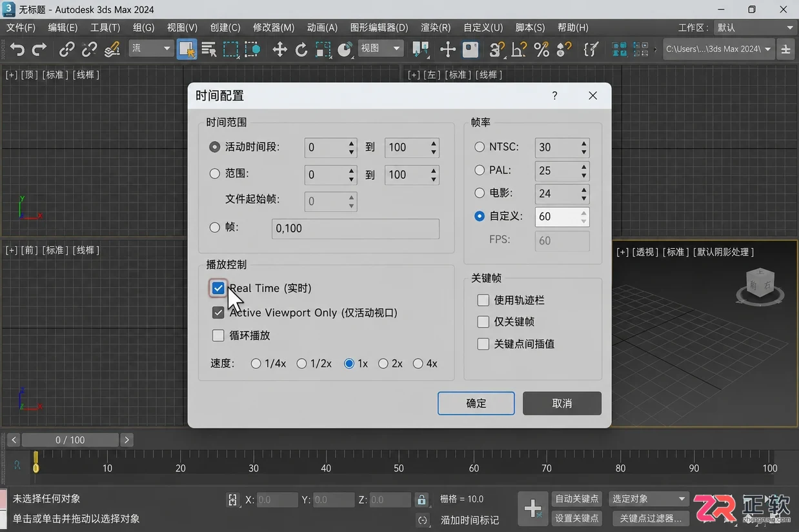This screenshot has height=532, width=799.
Task: Click the Use Pivot Point Center icon
Action: pyautogui.click(x=421, y=50)
